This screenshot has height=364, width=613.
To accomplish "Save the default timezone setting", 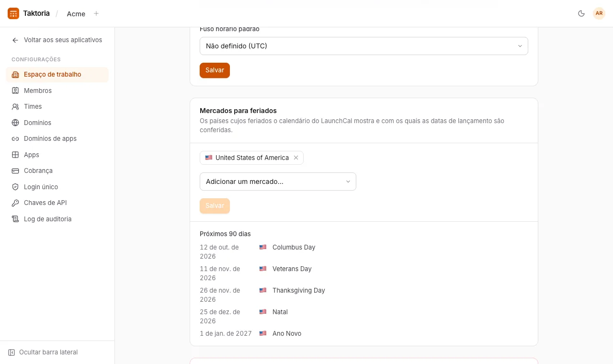I will click(215, 70).
